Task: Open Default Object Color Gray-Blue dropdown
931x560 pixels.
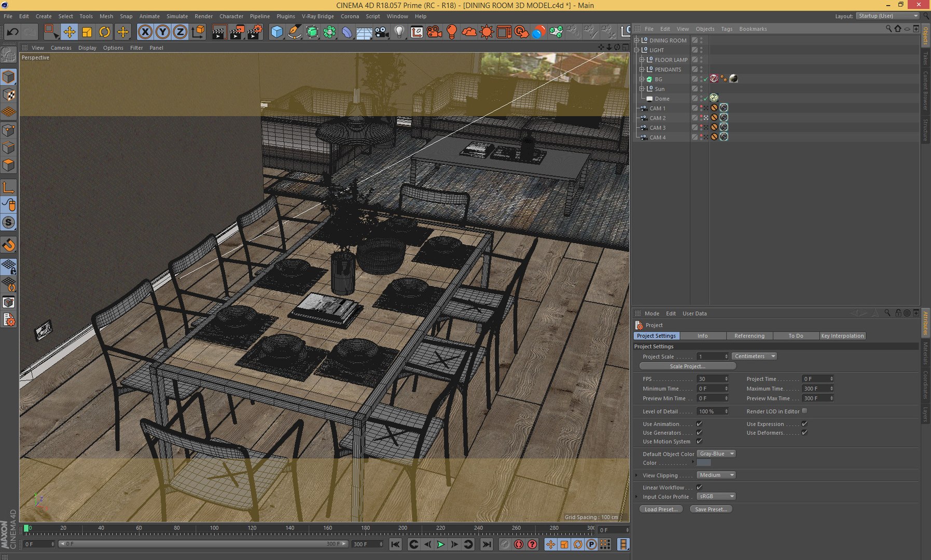Action: pyautogui.click(x=716, y=454)
